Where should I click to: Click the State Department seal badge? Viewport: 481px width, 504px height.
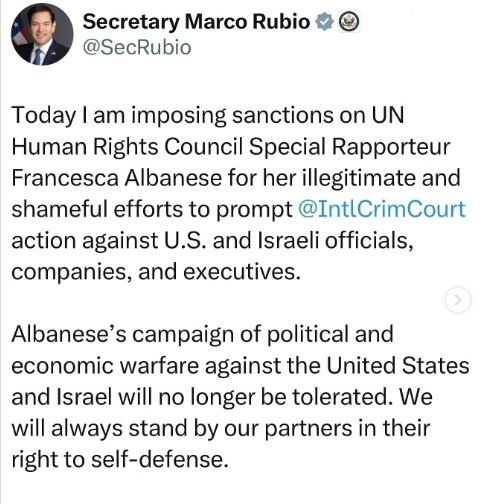pyautogui.click(x=349, y=22)
